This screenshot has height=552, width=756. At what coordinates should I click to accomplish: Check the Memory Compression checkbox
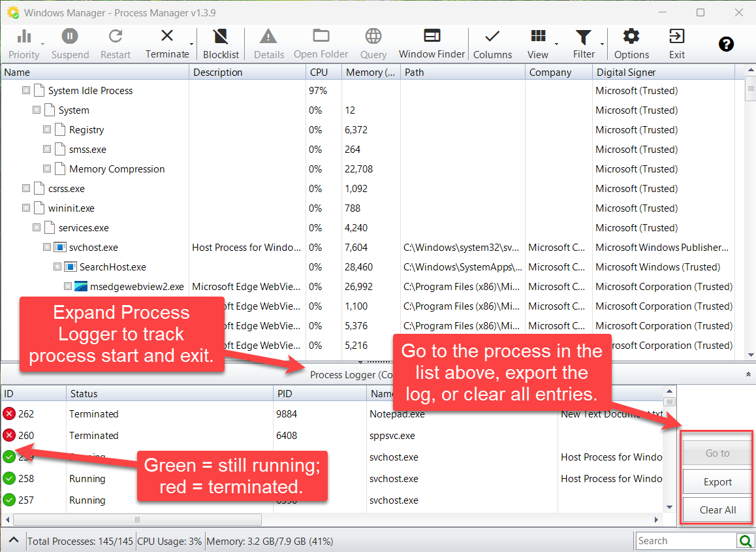47,169
